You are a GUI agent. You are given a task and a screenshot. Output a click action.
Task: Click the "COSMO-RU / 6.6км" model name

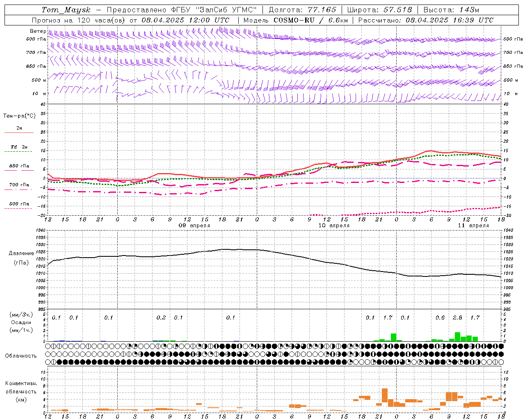coord(311,20)
